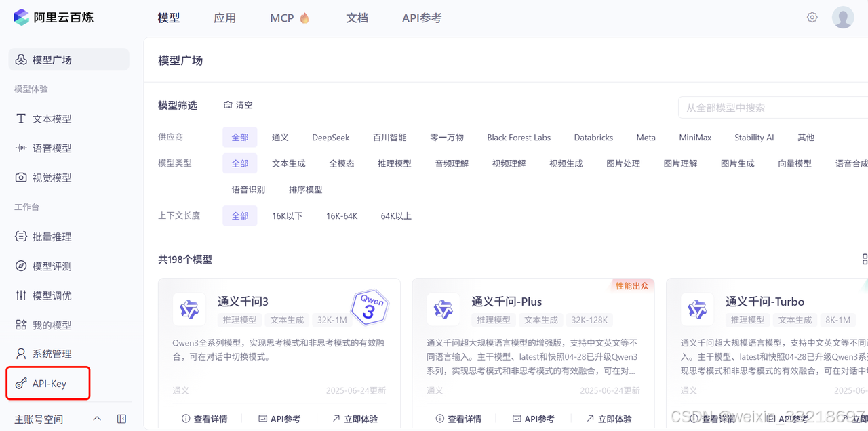The width and height of the screenshot is (868, 431).
Task: Switch view with grid layout icon
Action: (865, 260)
